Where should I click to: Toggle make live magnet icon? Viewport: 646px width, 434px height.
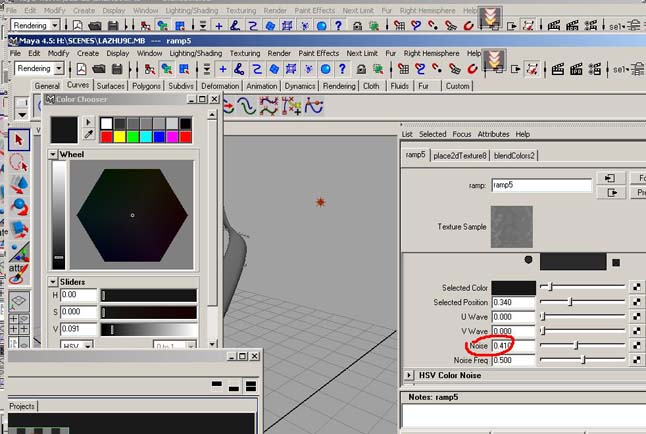(472, 69)
